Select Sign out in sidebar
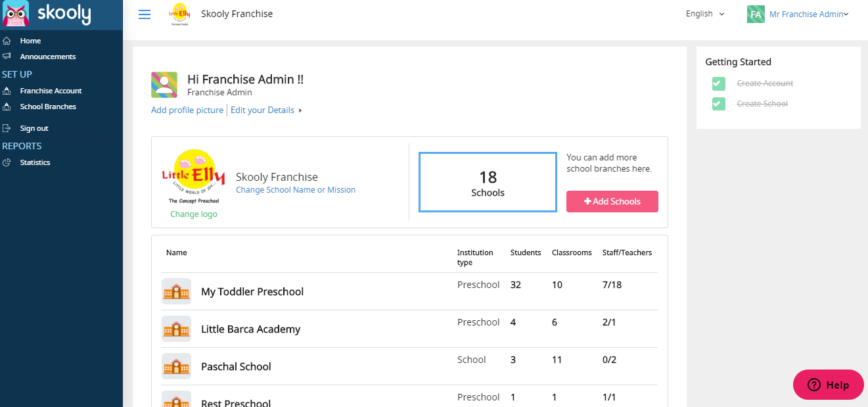868x407 pixels. point(34,128)
